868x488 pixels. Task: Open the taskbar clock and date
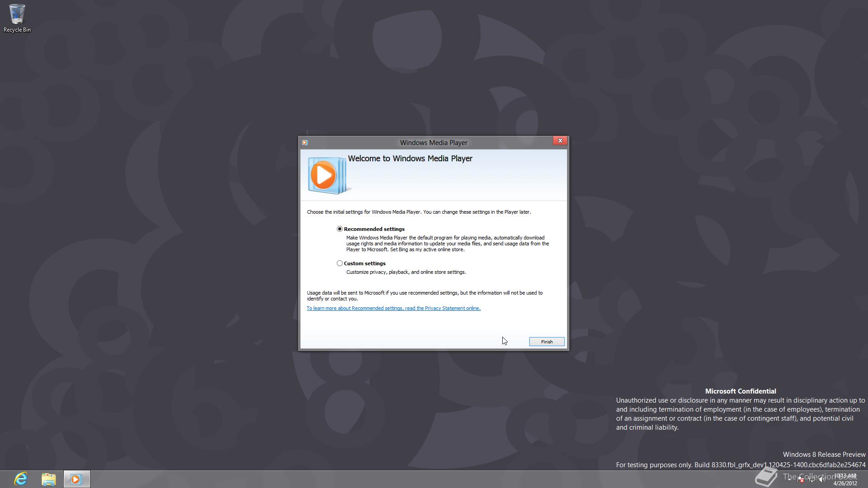845,479
